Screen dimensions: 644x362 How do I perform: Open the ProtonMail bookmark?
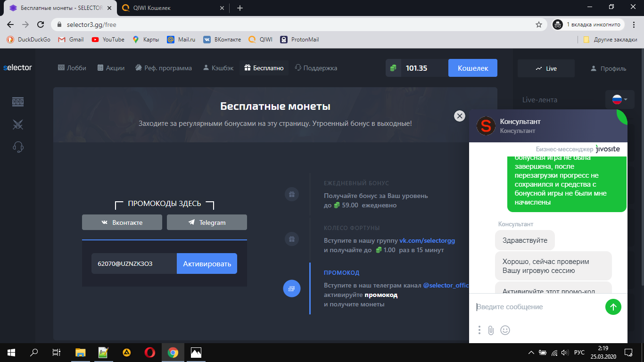coord(299,40)
